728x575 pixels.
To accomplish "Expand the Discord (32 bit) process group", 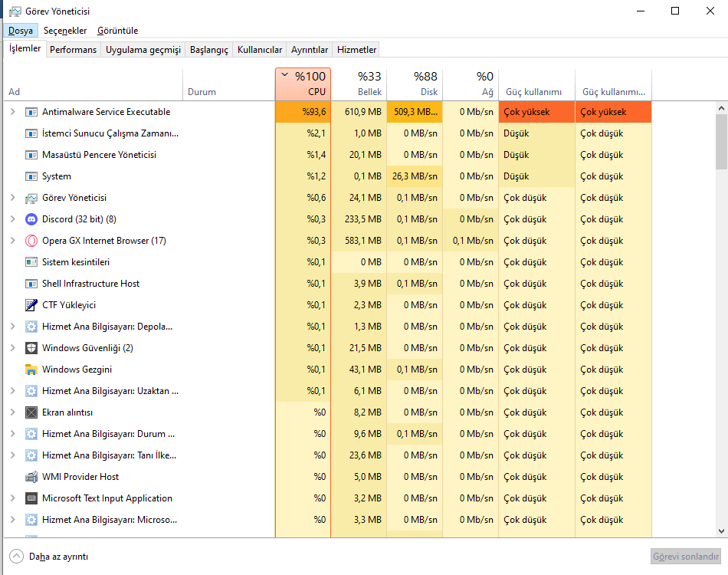I will [13, 219].
